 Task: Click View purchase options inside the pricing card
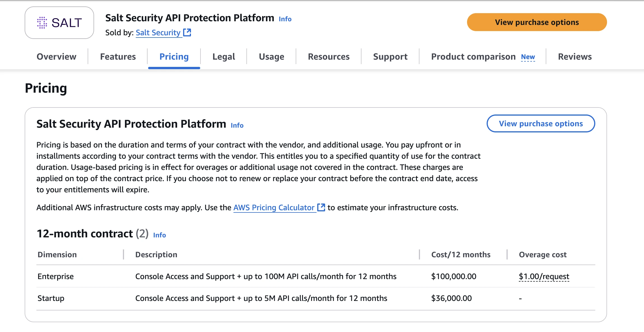pyautogui.click(x=540, y=123)
